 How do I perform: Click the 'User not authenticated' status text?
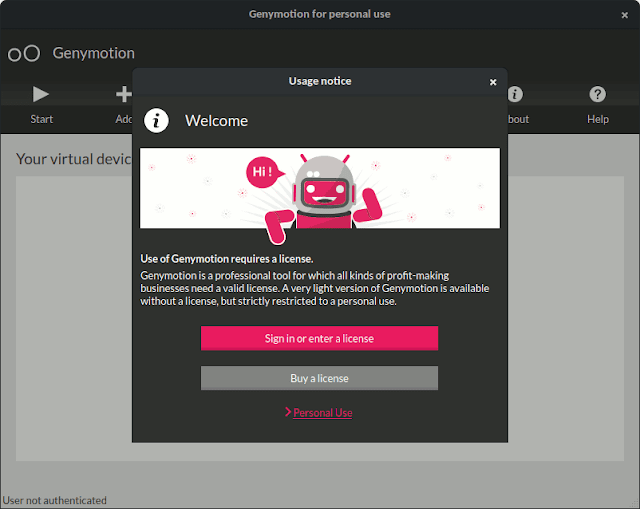(x=54, y=500)
